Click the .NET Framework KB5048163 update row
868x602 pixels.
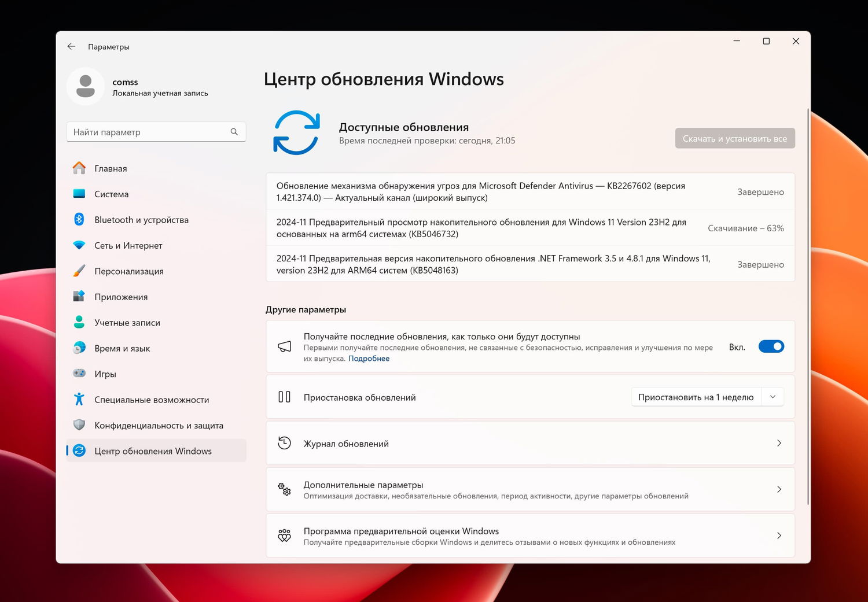pyautogui.click(x=530, y=264)
